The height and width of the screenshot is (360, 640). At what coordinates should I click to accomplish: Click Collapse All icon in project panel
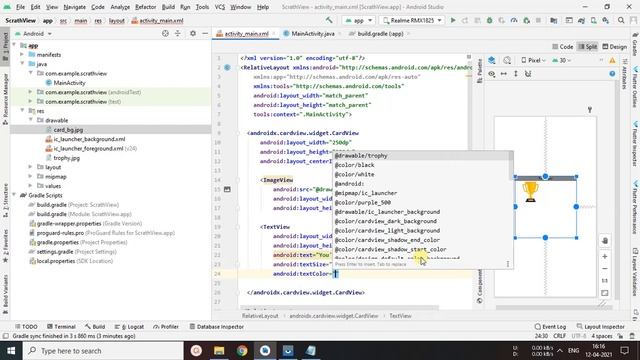[178, 33]
